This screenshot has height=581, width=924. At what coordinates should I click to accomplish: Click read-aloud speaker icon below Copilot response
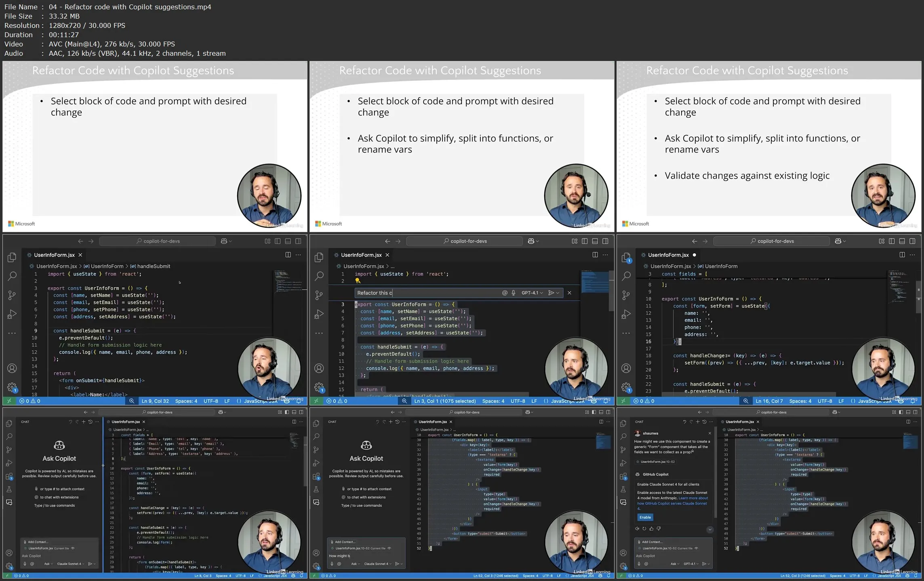637,529
